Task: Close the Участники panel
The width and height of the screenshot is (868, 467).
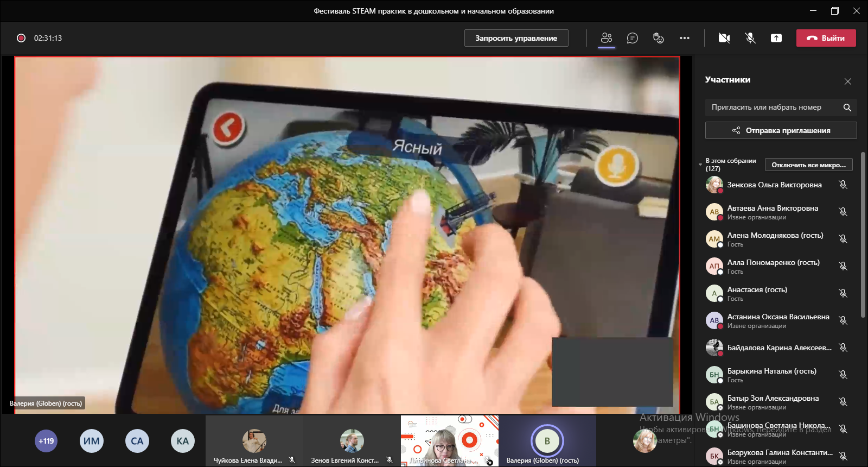Action: [x=847, y=81]
